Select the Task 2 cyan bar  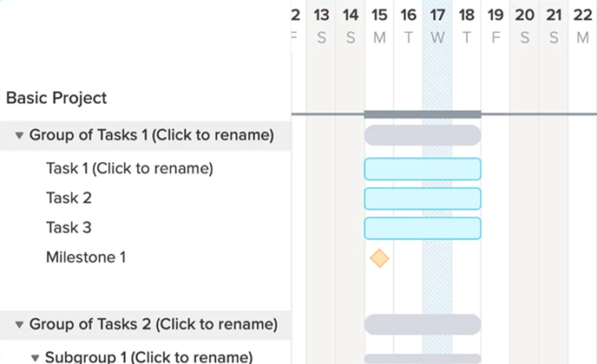[423, 198]
